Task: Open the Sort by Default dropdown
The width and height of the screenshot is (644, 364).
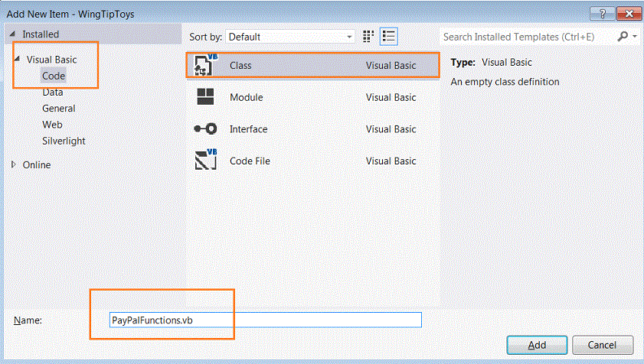Action: pyautogui.click(x=291, y=37)
